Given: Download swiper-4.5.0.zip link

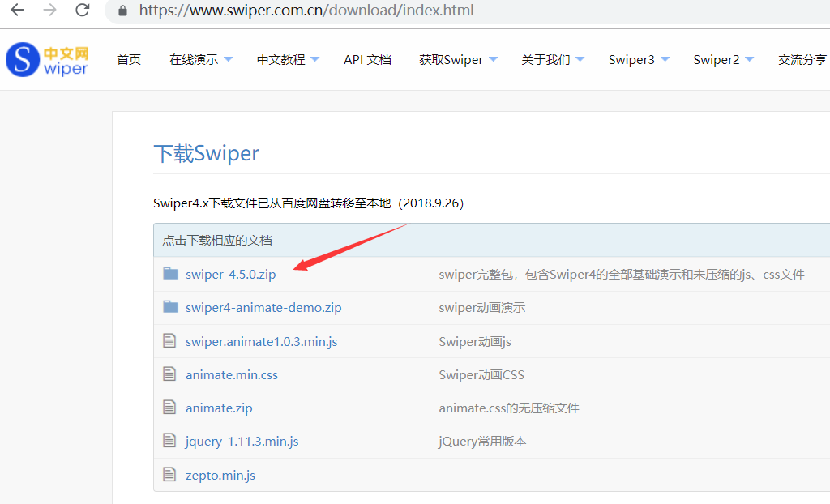Looking at the screenshot, I should 231,274.
